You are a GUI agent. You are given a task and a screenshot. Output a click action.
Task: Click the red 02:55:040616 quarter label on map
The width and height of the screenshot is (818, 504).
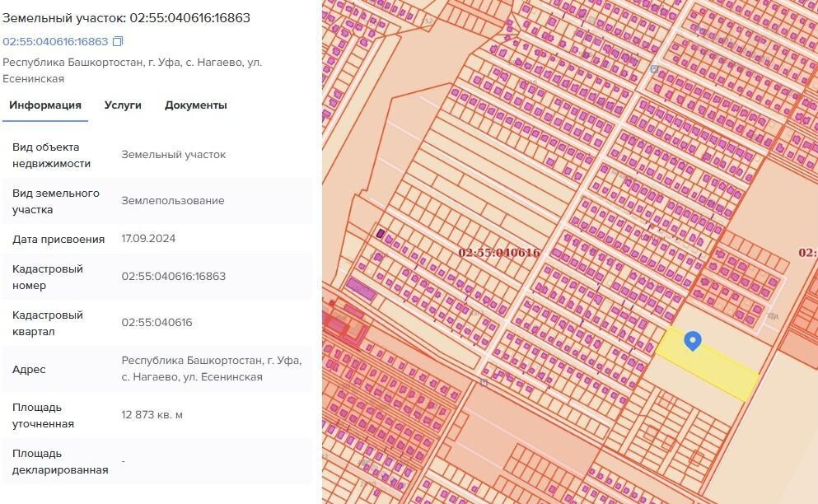pos(499,253)
